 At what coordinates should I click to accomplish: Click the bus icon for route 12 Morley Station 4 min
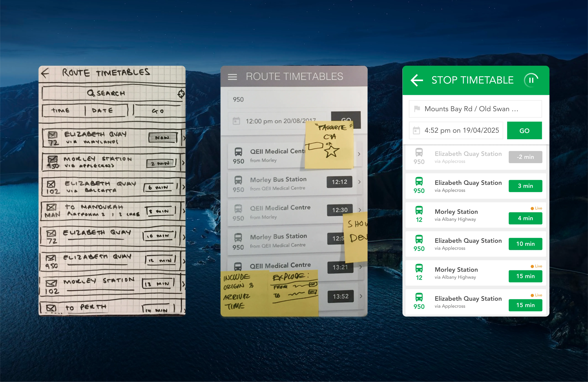click(419, 210)
